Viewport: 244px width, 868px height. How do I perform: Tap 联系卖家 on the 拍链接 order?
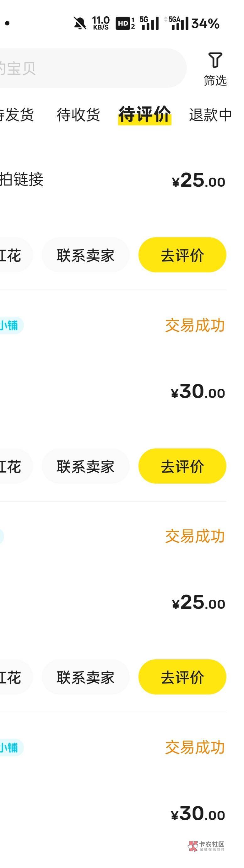click(85, 255)
